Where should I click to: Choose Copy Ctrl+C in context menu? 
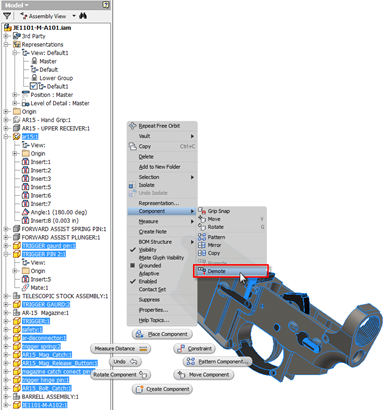[x=162, y=146]
